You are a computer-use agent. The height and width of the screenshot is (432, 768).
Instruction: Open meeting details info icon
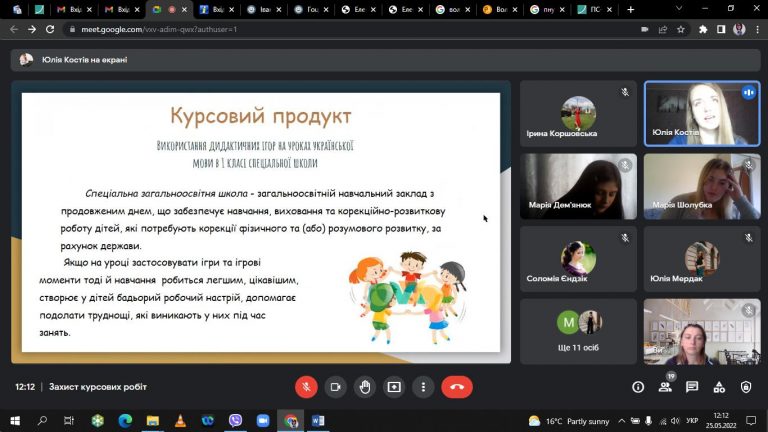pos(638,387)
